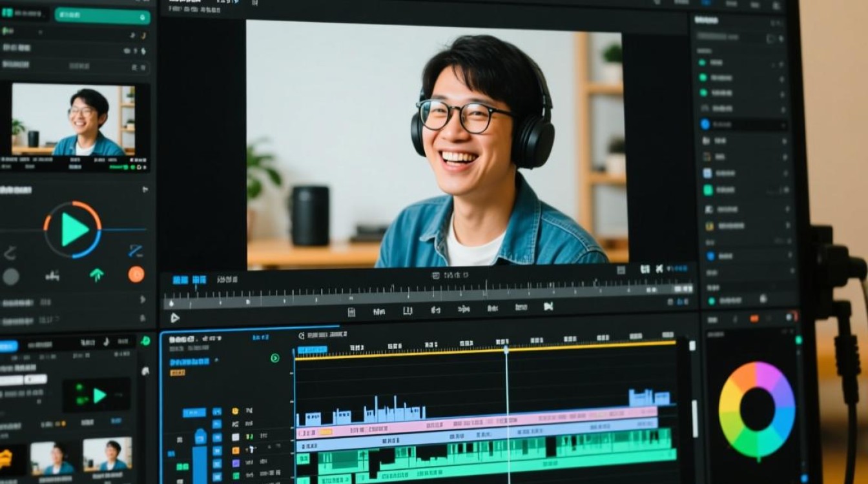Play the small green play button in the media panel
This screenshot has height=484, width=868.
pos(99,395)
